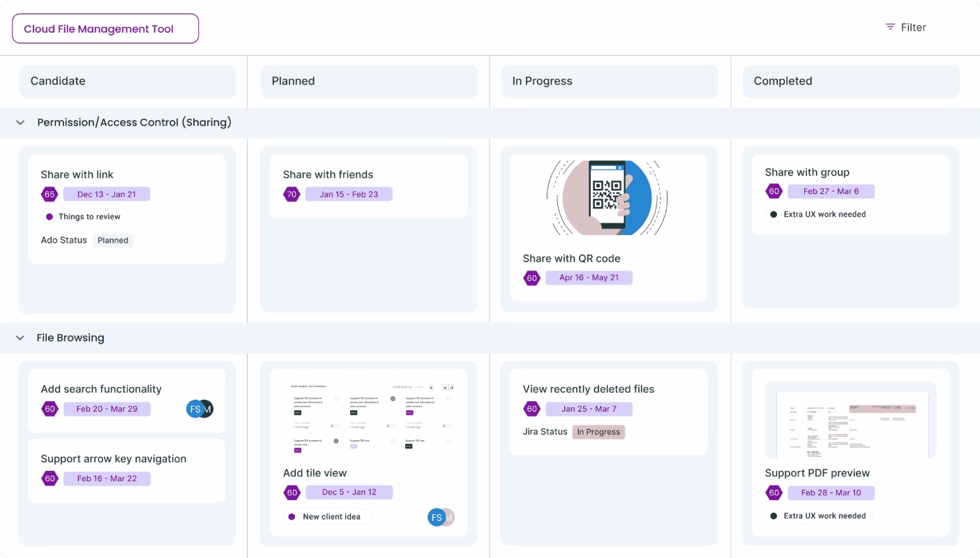Click the Feb 28 - Mar 10 date chip
This screenshot has height=558, width=980.
click(x=831, y=492)
